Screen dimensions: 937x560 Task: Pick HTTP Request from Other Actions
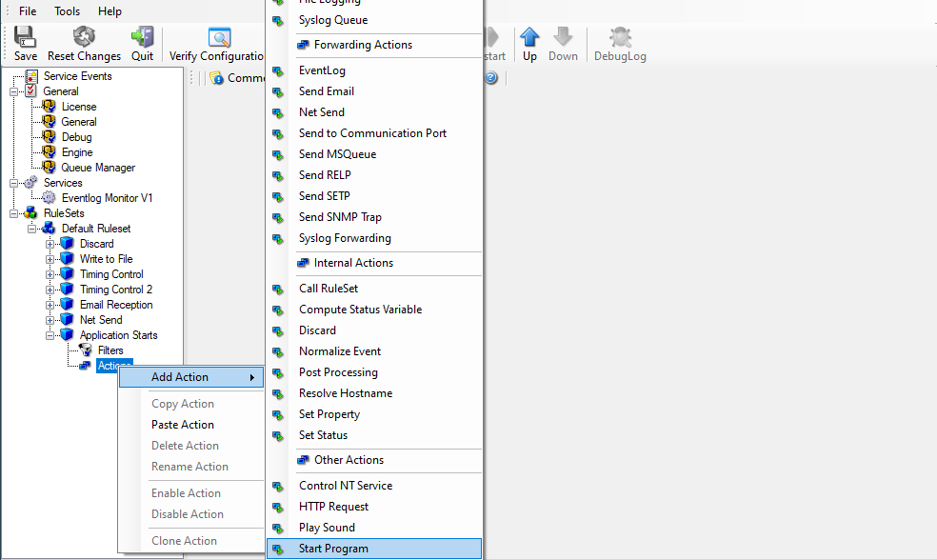[x=333, y=507]
